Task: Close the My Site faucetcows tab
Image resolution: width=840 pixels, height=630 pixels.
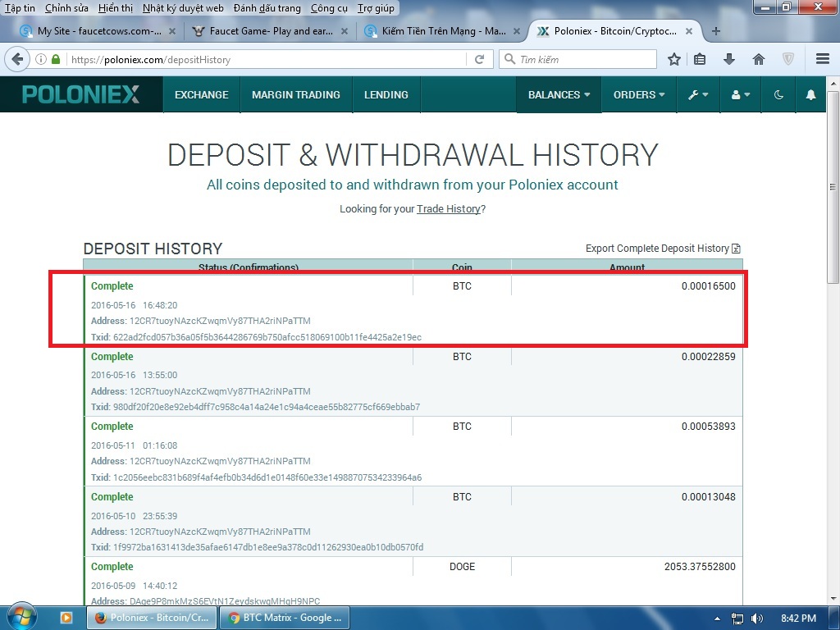Action: pyautogui.click(x=172, y=31)
